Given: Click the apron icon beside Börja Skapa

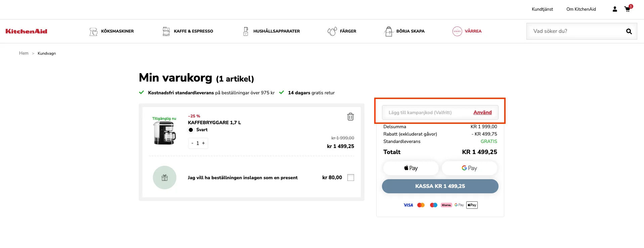Looking at the screenshot, I should (x=389, y=31).
